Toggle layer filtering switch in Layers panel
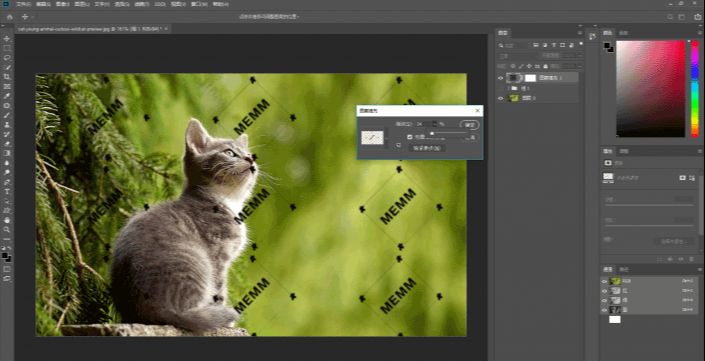 [x=580, y=45]
